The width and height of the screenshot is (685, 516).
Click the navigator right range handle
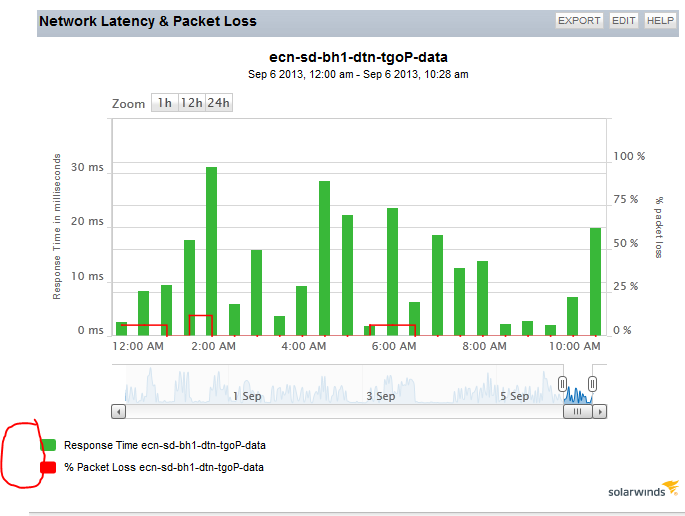[x=592, y=384]
